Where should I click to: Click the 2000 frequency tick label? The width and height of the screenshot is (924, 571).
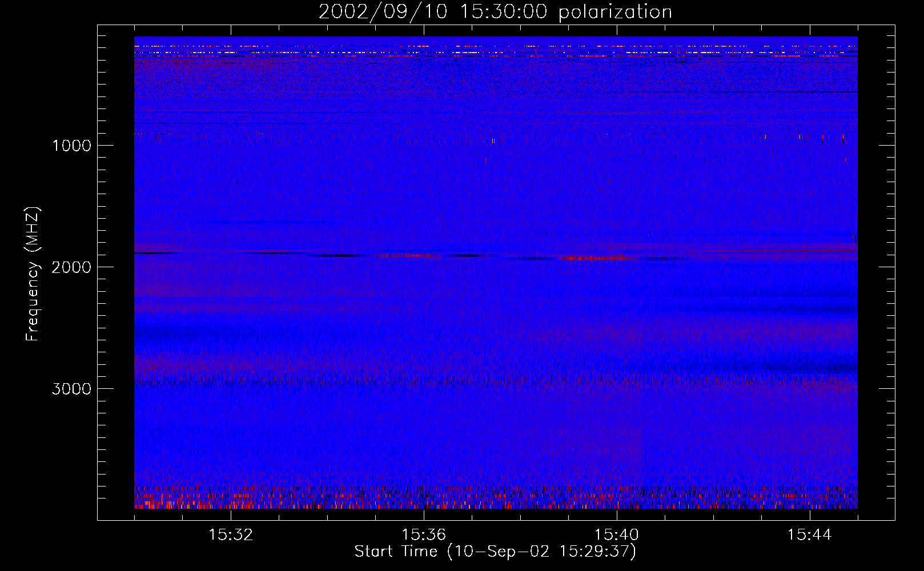[x=71, y=267]
